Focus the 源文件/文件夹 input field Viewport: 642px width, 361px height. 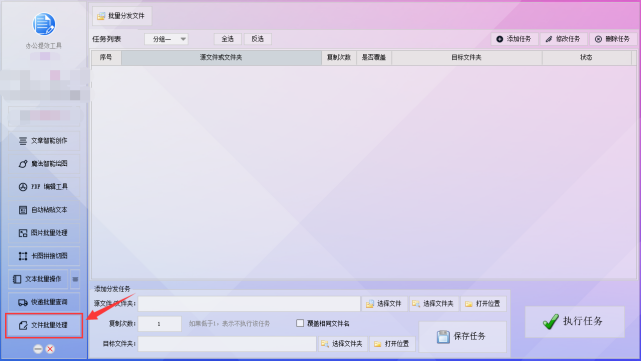coord(249,304)
